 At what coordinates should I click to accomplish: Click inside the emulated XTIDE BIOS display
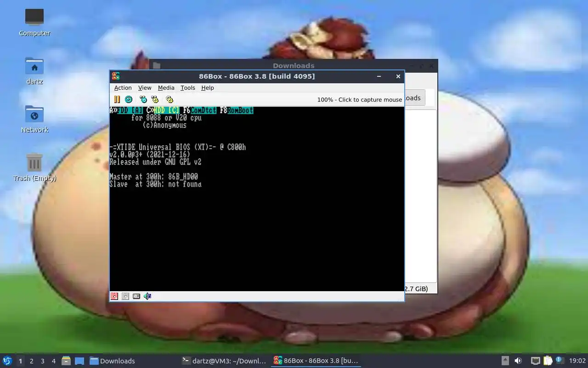coord(257,199)
